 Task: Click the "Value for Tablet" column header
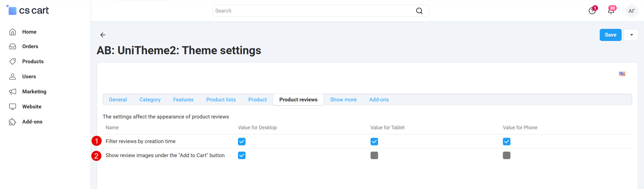pyautogui.click(x=387, y=128)
